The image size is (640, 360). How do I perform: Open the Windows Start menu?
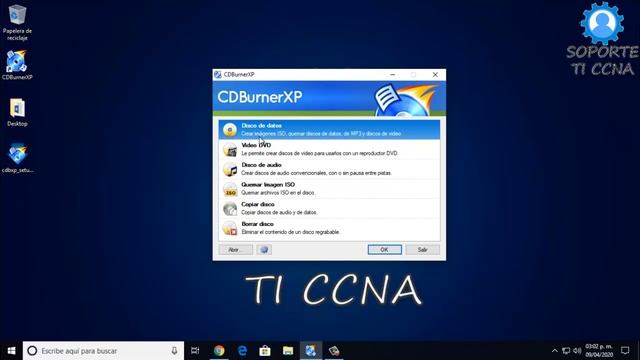tap(11, 351)
